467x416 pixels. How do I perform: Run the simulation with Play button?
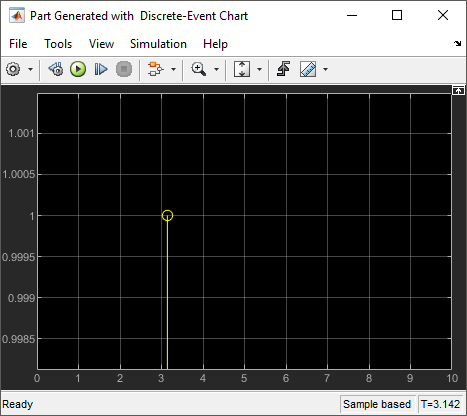pos(78,69)
